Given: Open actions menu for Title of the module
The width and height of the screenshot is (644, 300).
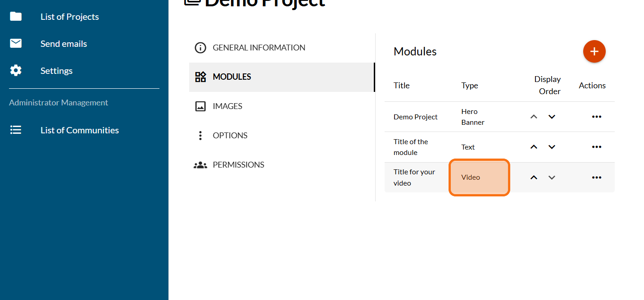Looking at the screenshot, I should pos(596,147).
